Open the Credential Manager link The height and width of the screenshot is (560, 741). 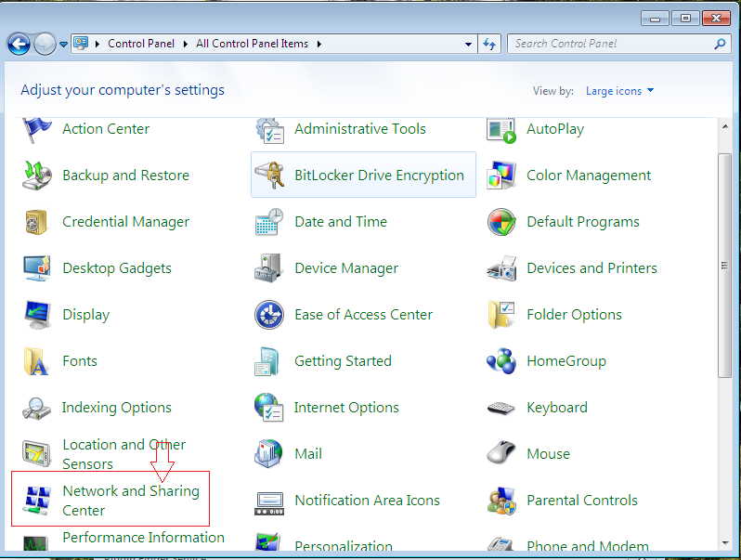pyautogui.click(x=125, y=222)
